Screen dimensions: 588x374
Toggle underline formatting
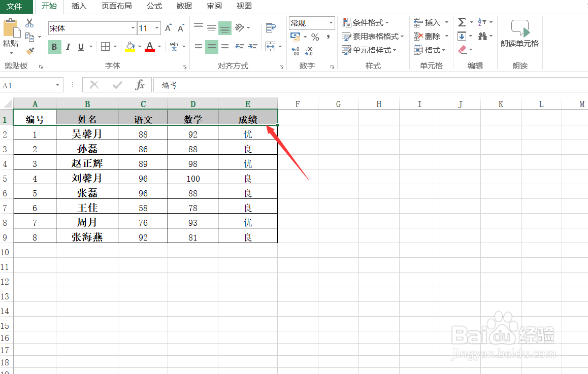[x=81, y=47]
